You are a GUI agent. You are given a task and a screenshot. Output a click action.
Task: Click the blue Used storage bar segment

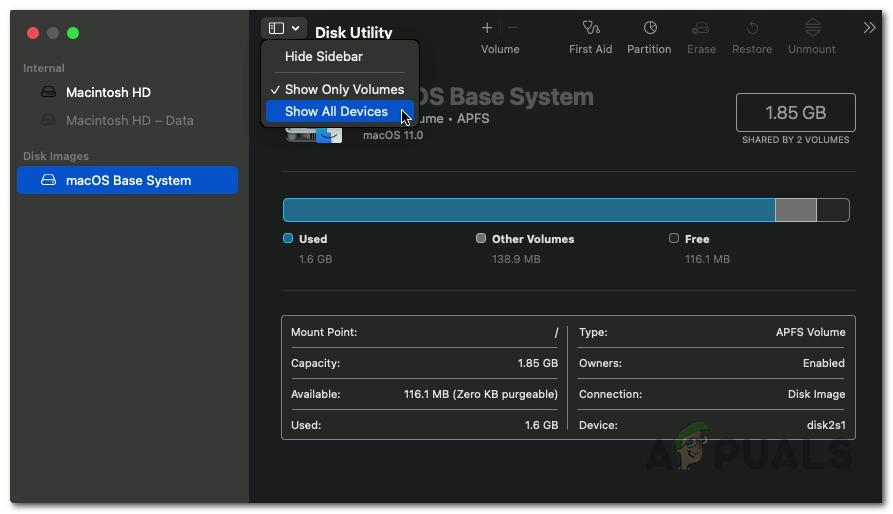[528, 209]
